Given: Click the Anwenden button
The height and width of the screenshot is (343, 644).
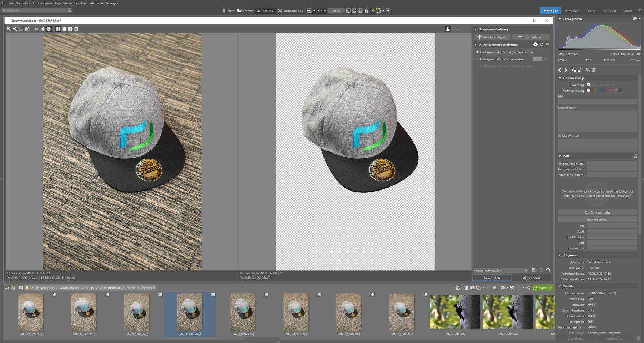Looking at the screenshot, I should click(491, 278).
